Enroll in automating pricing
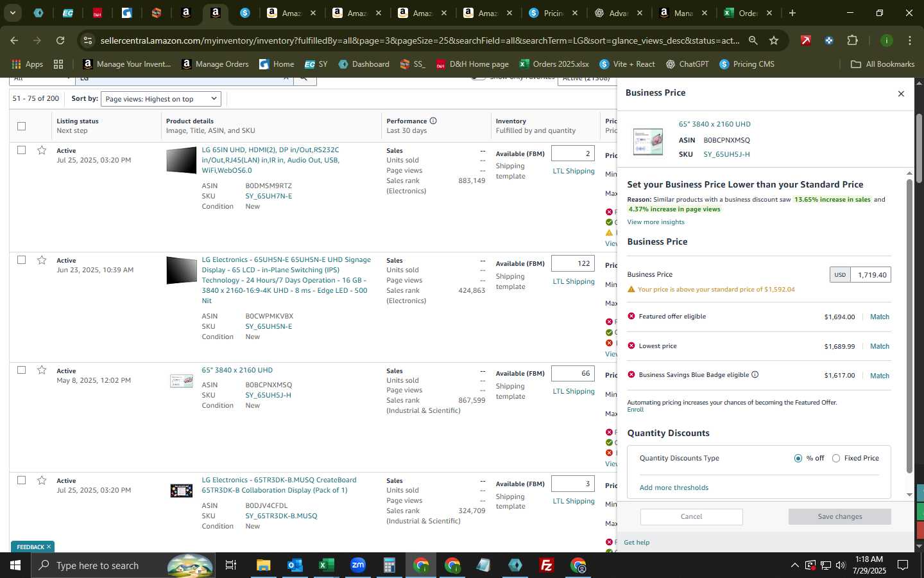Image resolution: width=924 pixels, height=578 pixels. [x=635, y=410]
